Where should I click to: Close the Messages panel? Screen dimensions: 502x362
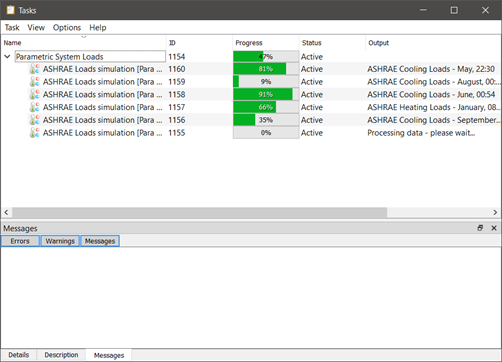tap(494, 228)
